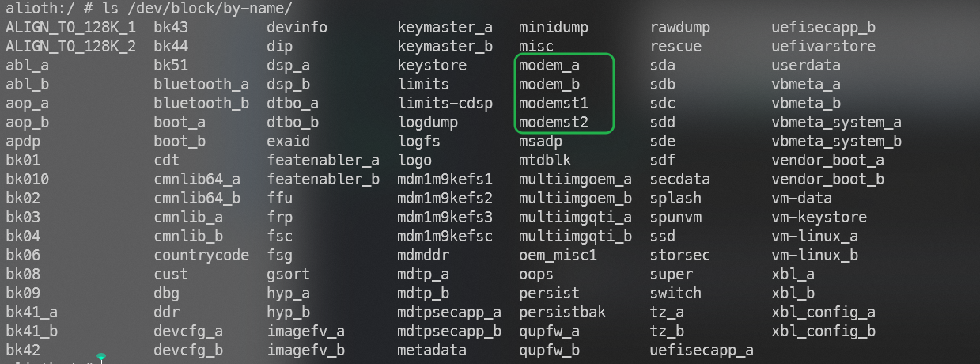
Task: Click the green text cursor handle
Action: click(101, 358)
